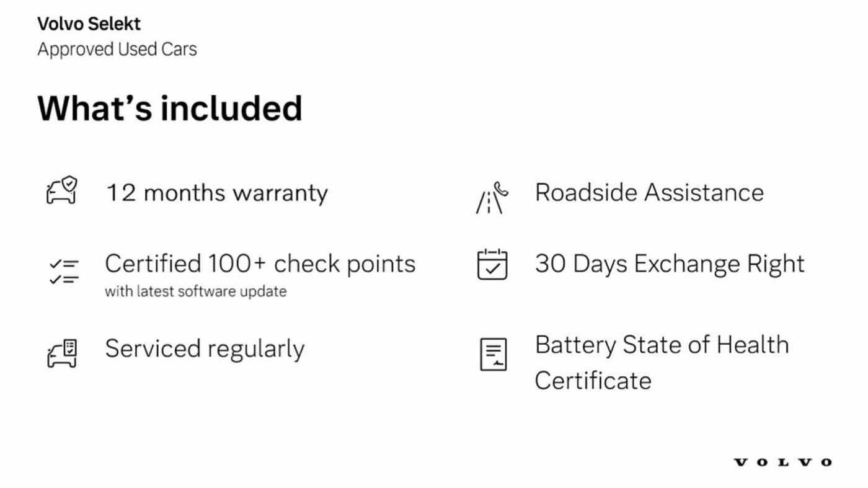The height and width of the screenshot is (488, 868).
Task: Click the warranty car-and-shield icon
Action: coord(62,191)
